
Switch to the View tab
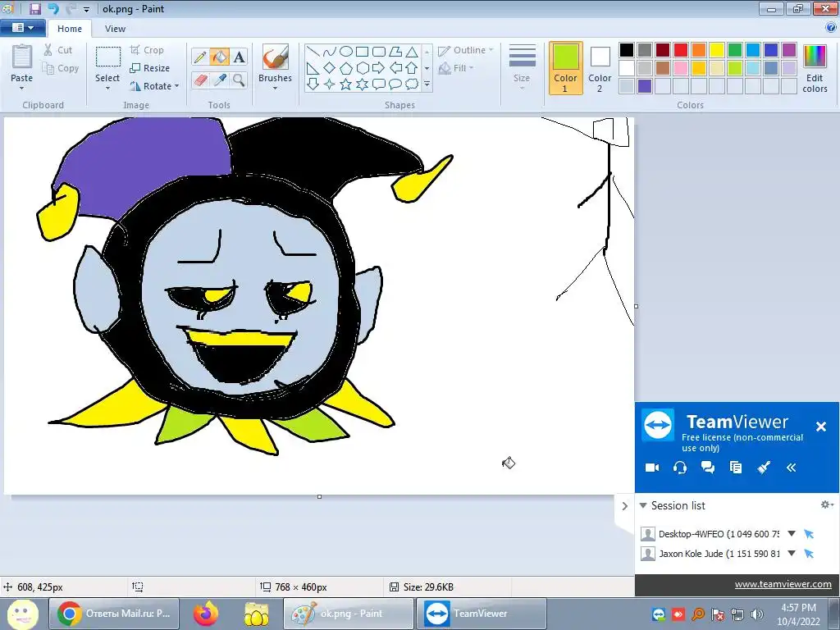[115, 29]
